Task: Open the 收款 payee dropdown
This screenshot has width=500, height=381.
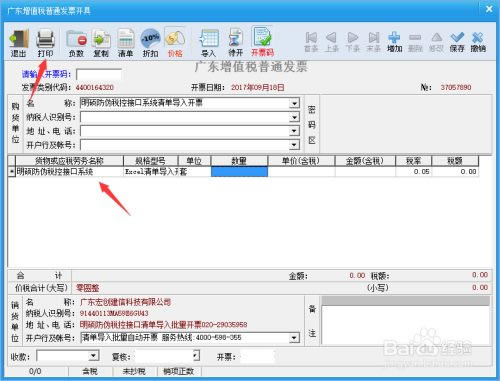Action: 94,356
